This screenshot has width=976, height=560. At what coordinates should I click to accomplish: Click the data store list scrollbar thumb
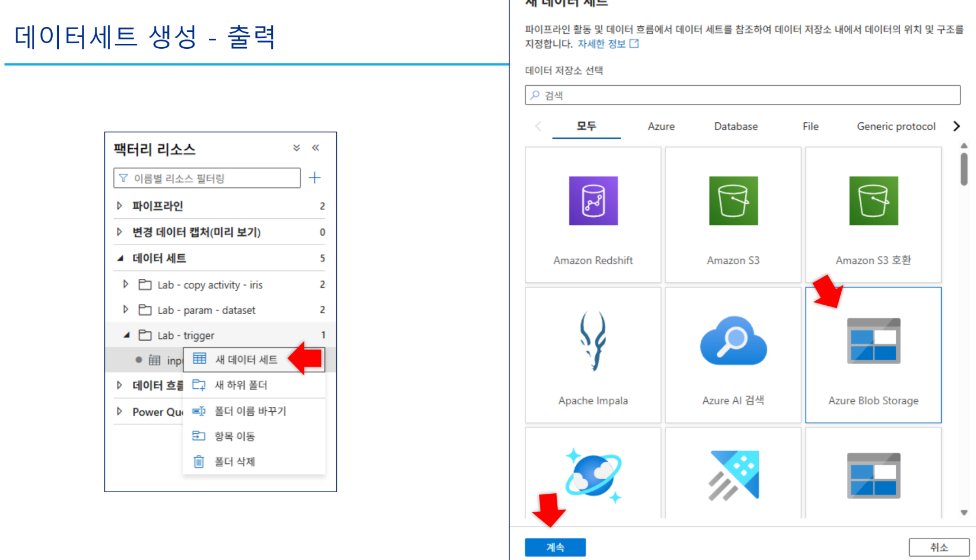coord(964,169)
